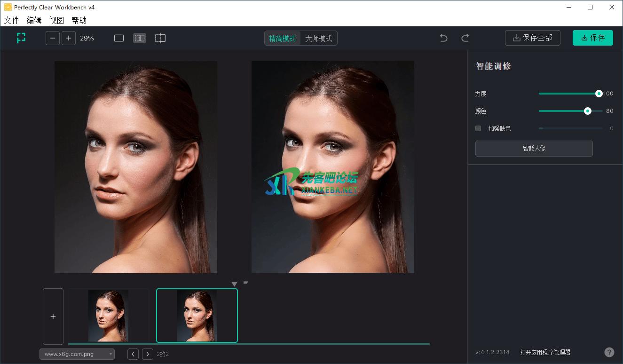Image resolution: width=623 pixels, height=364 pixels.
Task: Open the 视图 menu
Action: pyautogui.click(x=56, y=20)
